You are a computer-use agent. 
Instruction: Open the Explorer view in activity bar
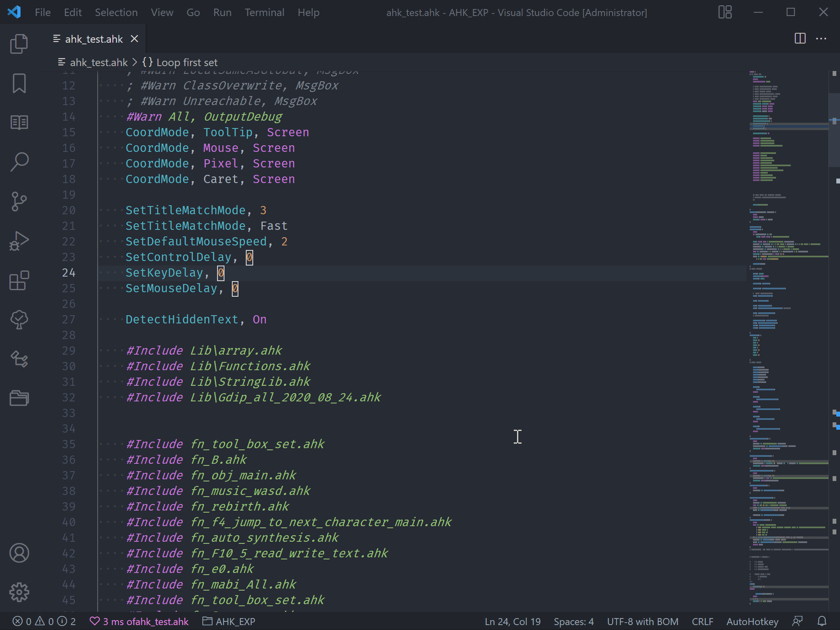pos(19,44)
